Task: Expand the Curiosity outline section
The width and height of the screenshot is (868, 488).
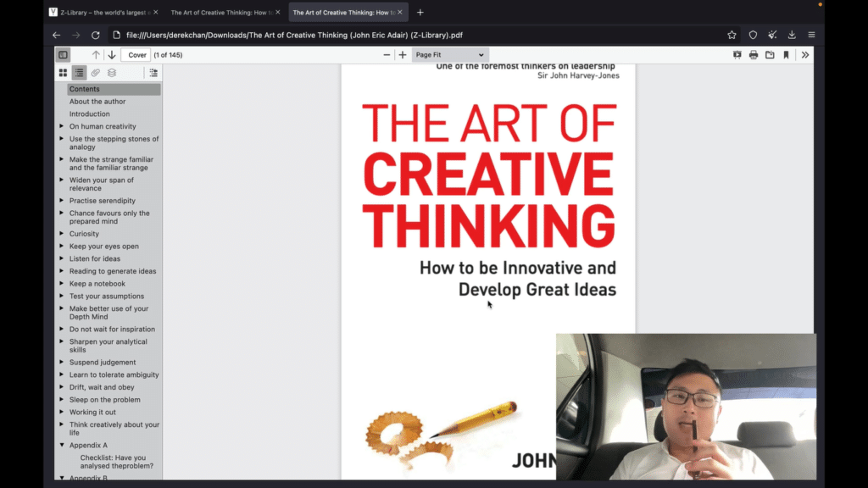Action: [61, 234]
